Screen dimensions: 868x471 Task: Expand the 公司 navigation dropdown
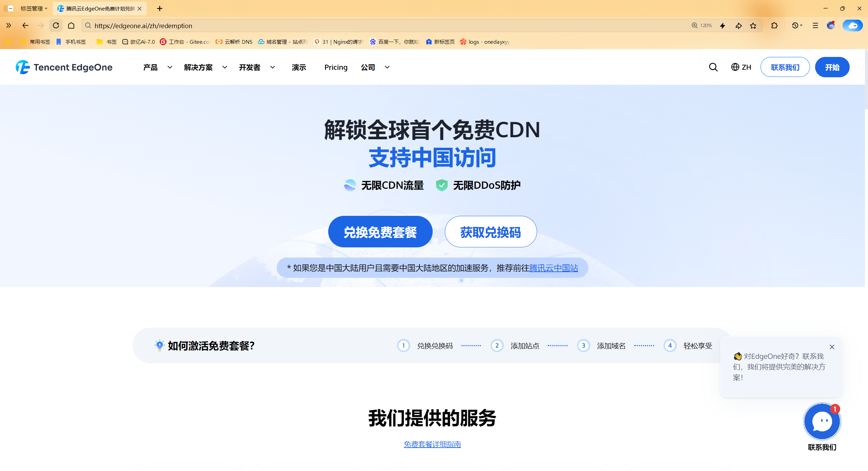[x=387, y=67]
